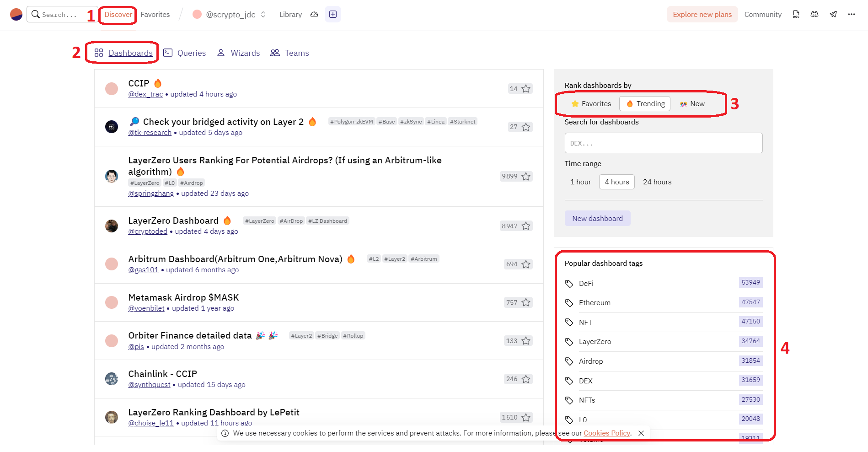Open Orbiter Finance detailed data title
The height and width of the screenshot is (452, 868).
pos(190,335)
